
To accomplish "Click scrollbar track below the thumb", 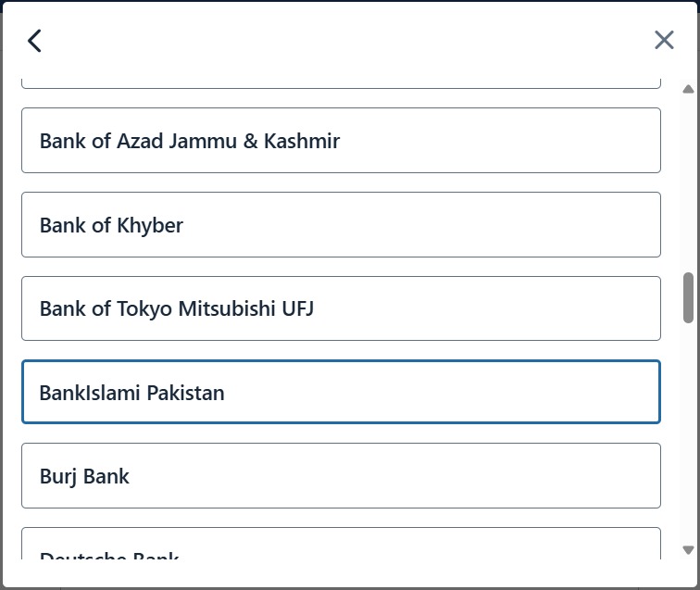I will point(688,435).
